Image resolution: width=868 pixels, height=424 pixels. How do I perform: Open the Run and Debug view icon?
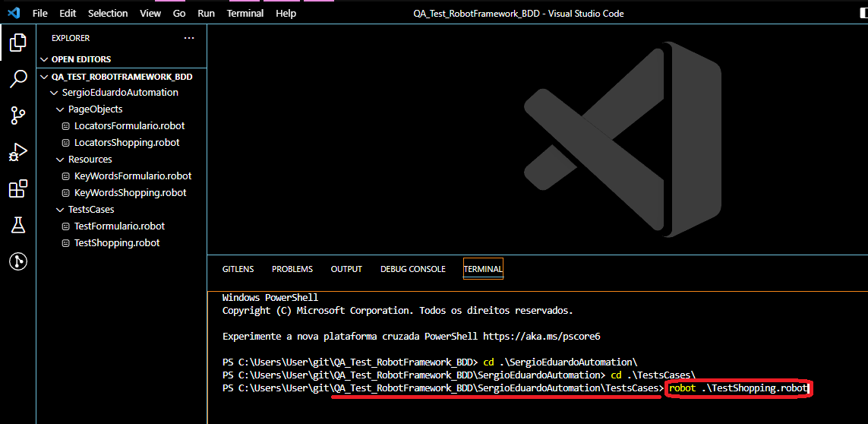(x=18, y=152)
